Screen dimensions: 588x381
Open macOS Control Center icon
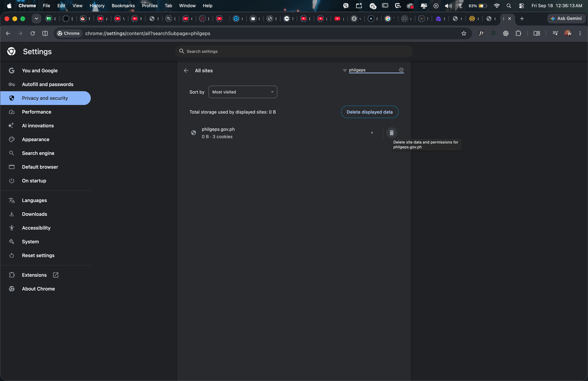(521, 6)
